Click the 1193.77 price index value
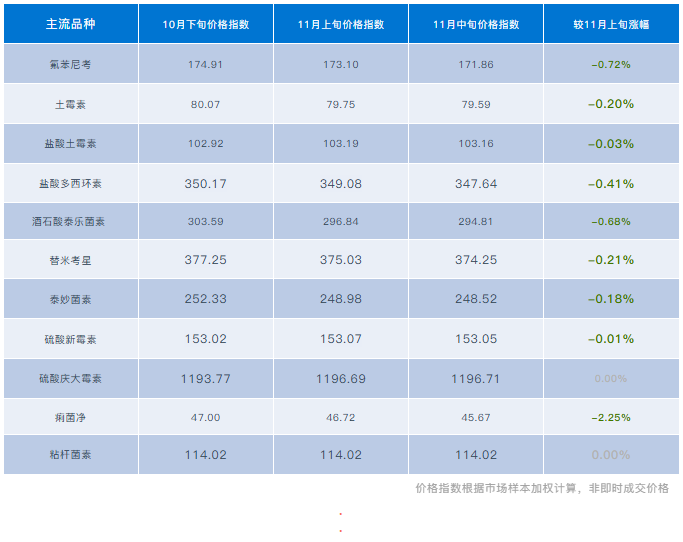 pos(206,378)
